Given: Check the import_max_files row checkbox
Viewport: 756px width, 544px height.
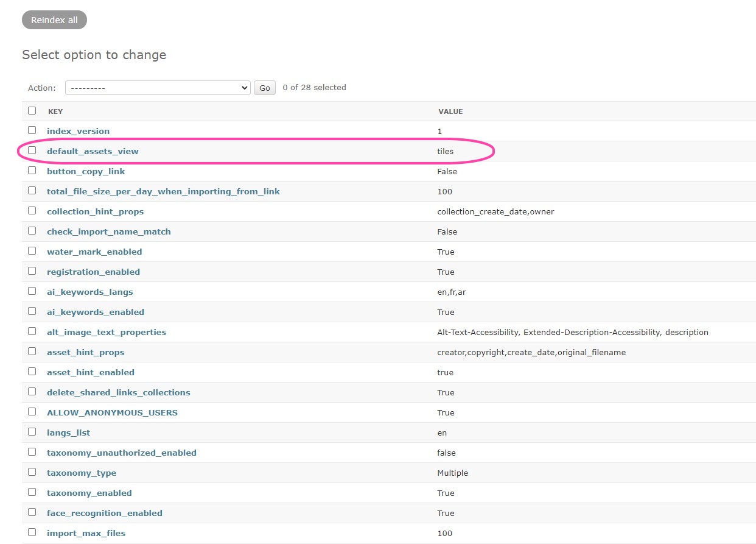Looking at the screenshot, I should [32, 532].
